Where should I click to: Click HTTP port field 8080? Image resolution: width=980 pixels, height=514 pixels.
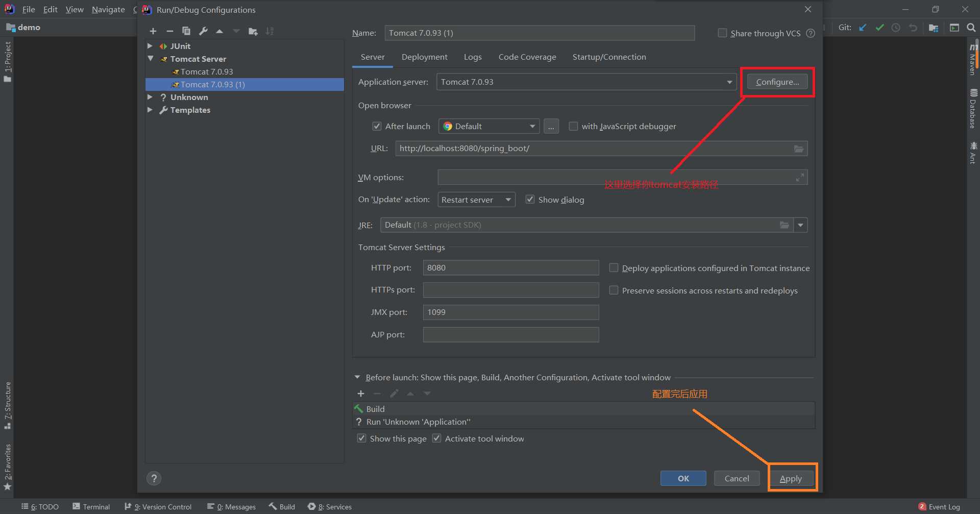(511, 268)
